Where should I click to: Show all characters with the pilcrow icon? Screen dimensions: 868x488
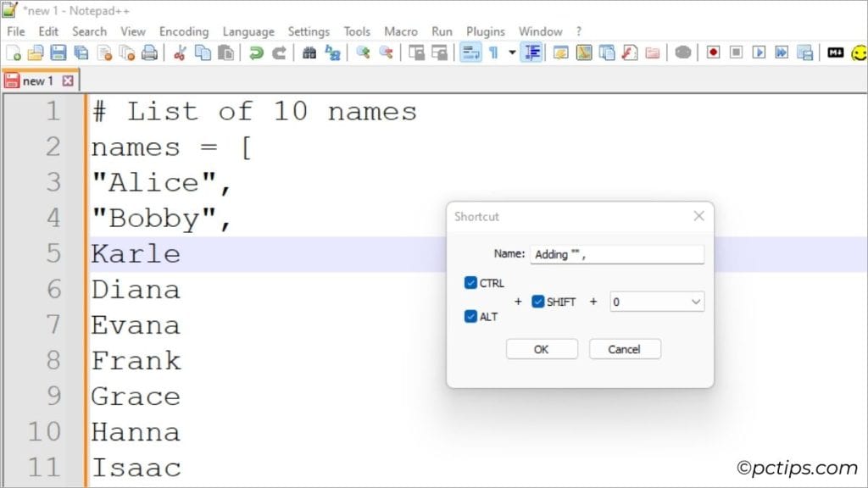pyautogui.click(x=494, y=52)
